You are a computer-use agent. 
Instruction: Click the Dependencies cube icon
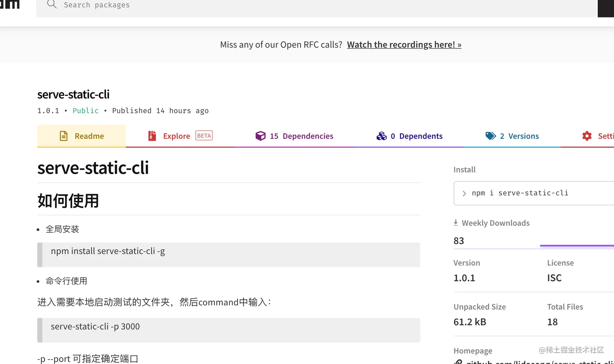click(x=260, y=136)
